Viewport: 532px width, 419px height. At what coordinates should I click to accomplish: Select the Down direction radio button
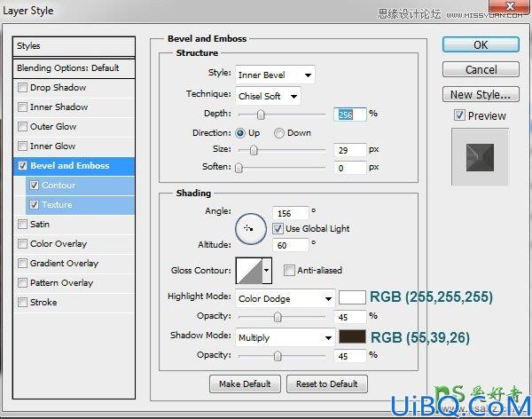click(279, 133)
